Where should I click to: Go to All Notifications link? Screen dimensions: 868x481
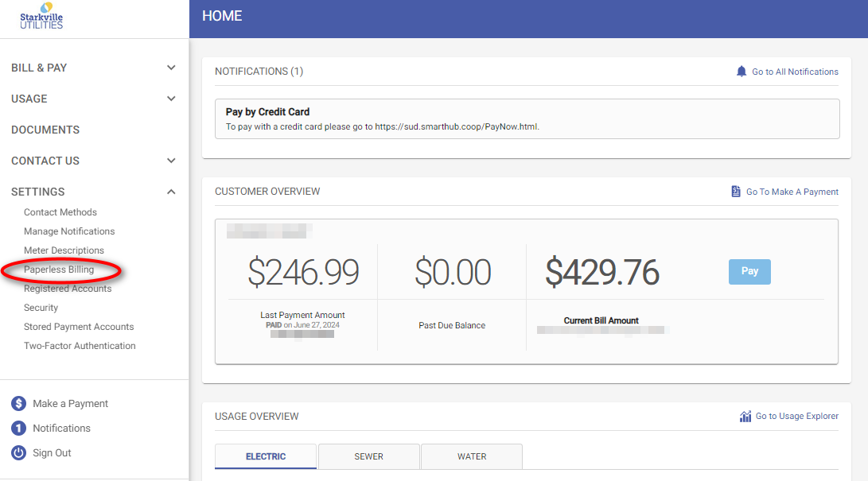click(795, 72)
